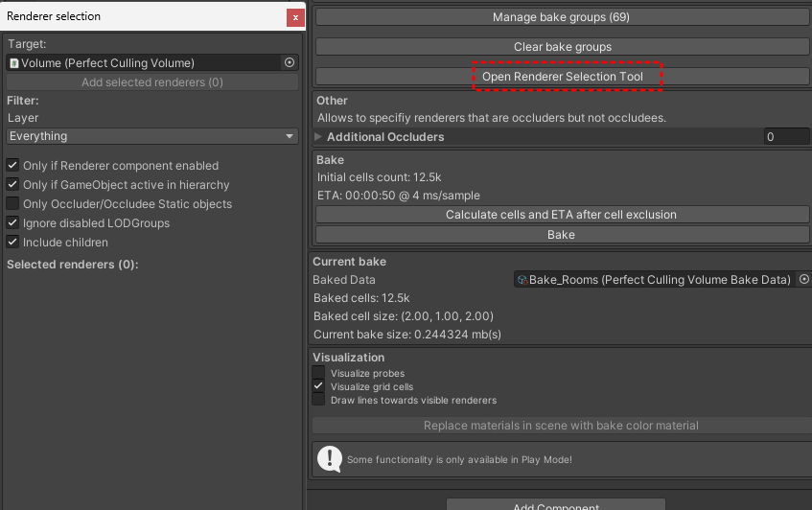Screen dimensions: 812x510
Task: Toggle Include children checkbox
Action: [13, 242]
